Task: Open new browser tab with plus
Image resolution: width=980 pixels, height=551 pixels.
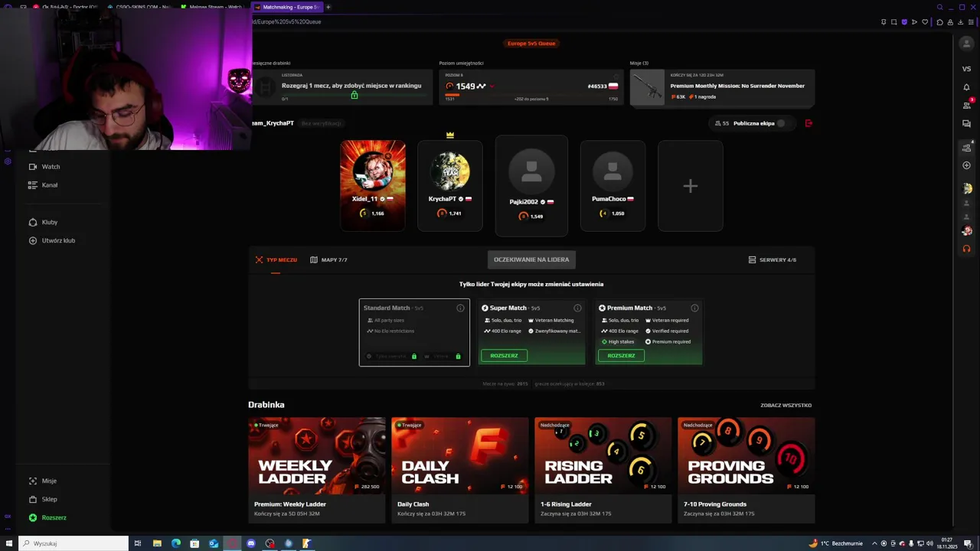Action: tap(328, 7)
